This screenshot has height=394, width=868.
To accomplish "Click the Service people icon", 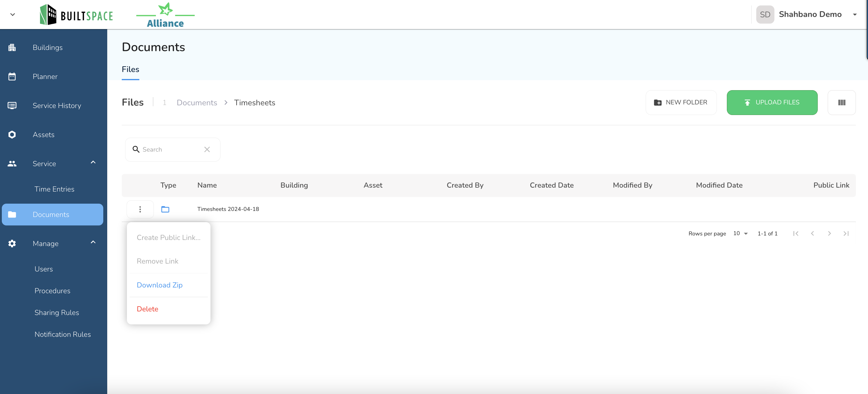I will pyautogui.click(x=12, y=164).
